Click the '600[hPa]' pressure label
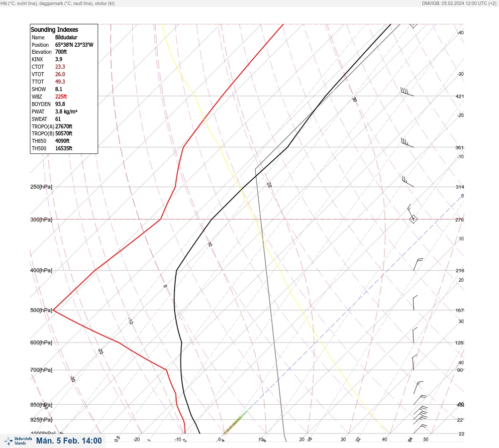The image size is (499, 448). (41, 342)
